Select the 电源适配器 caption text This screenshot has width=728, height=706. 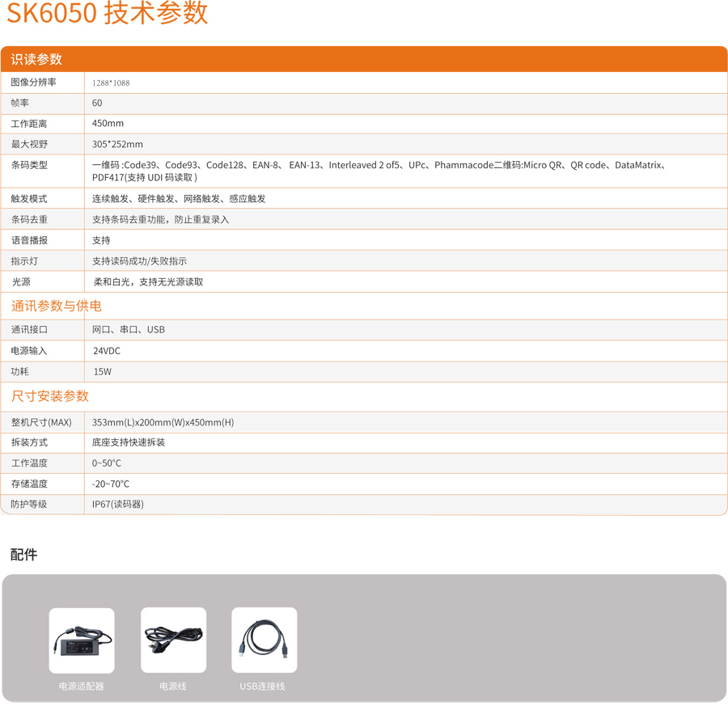(82, 686)
